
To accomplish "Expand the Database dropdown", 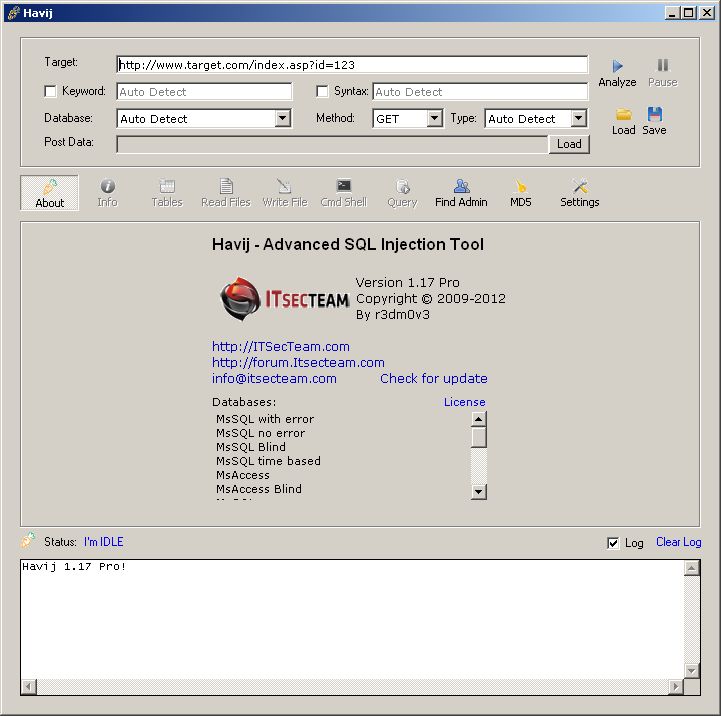I will click(283, 119).
